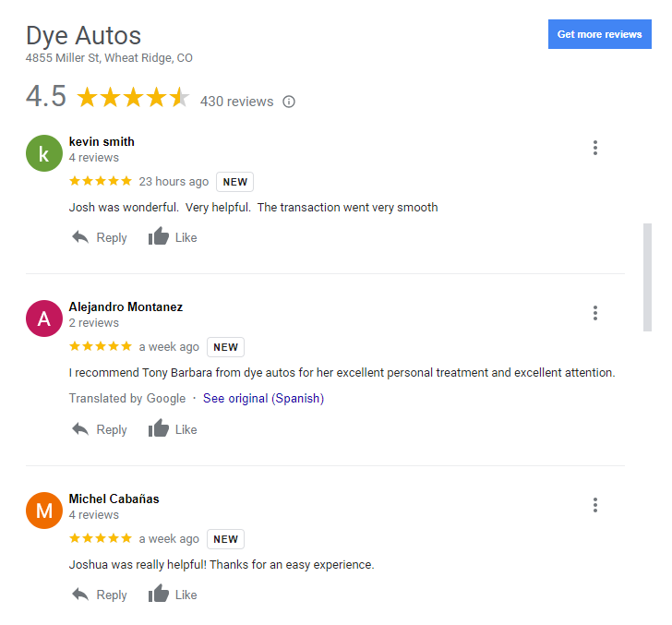Reply to Alejandro Montanez's review

[x=100, y=429]
